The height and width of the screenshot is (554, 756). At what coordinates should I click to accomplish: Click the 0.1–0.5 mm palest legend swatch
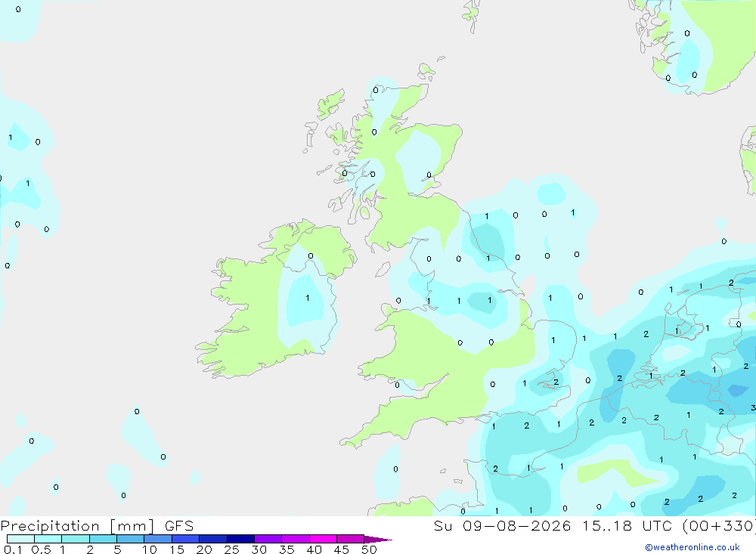(x=20, y=539)
